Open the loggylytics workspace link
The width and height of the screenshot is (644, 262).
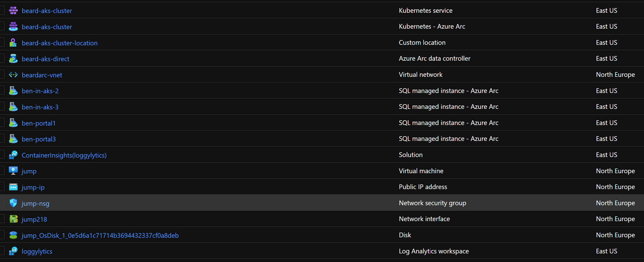[x=37, y=252]
